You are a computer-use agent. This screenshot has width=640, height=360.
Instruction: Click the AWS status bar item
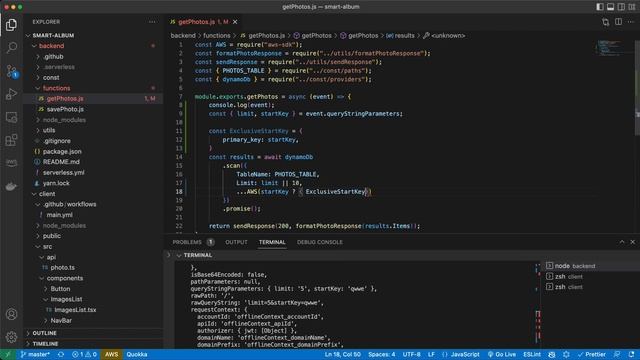pos(111,354)
